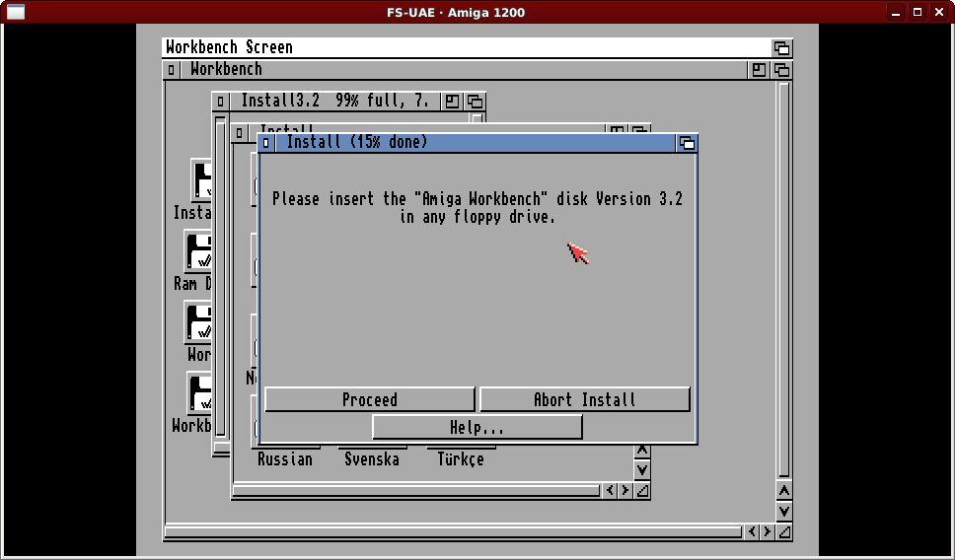955x560 pixels.
Task: Click Workbench window resize gadget
Action: 784,532
